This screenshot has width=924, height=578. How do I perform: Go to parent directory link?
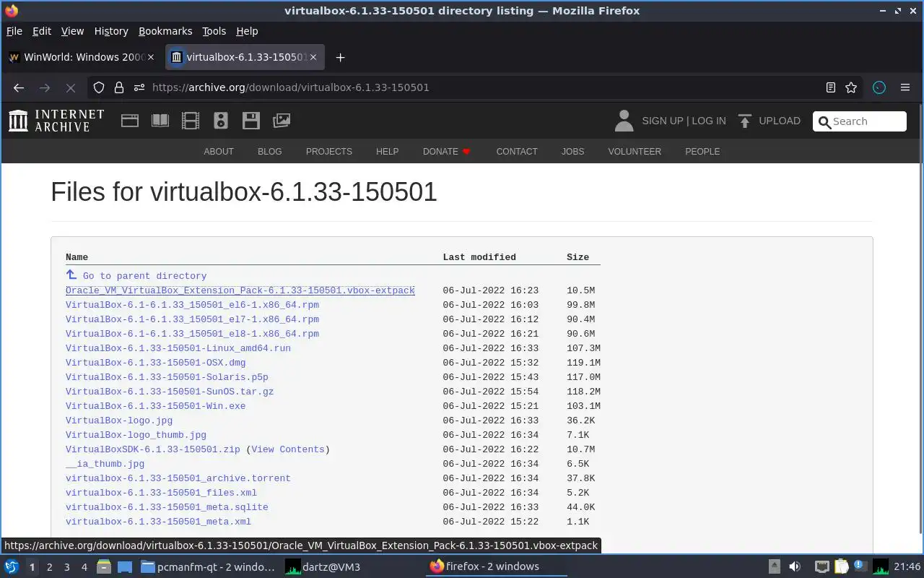pos(144,276)
